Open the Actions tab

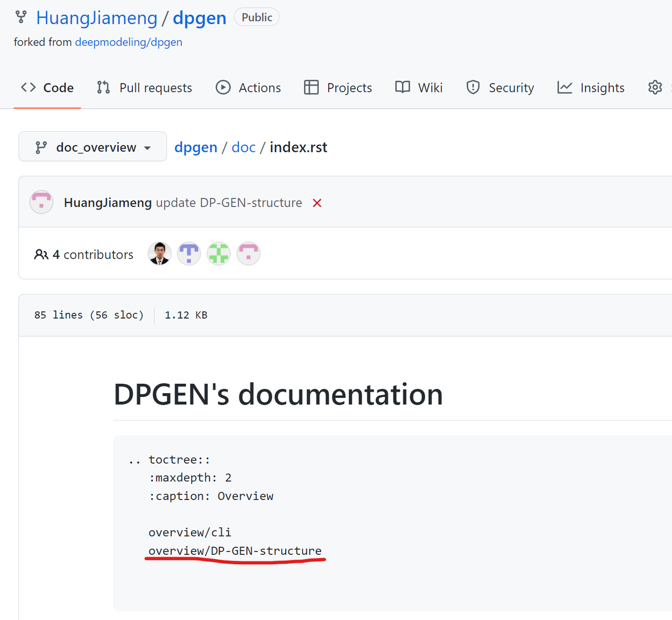[248, 88]
